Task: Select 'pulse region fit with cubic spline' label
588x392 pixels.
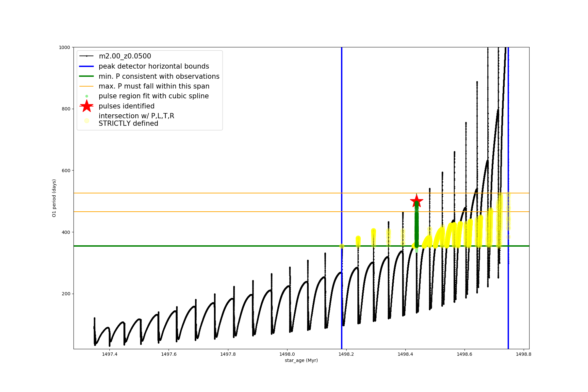Action: (x=154, y=96)
